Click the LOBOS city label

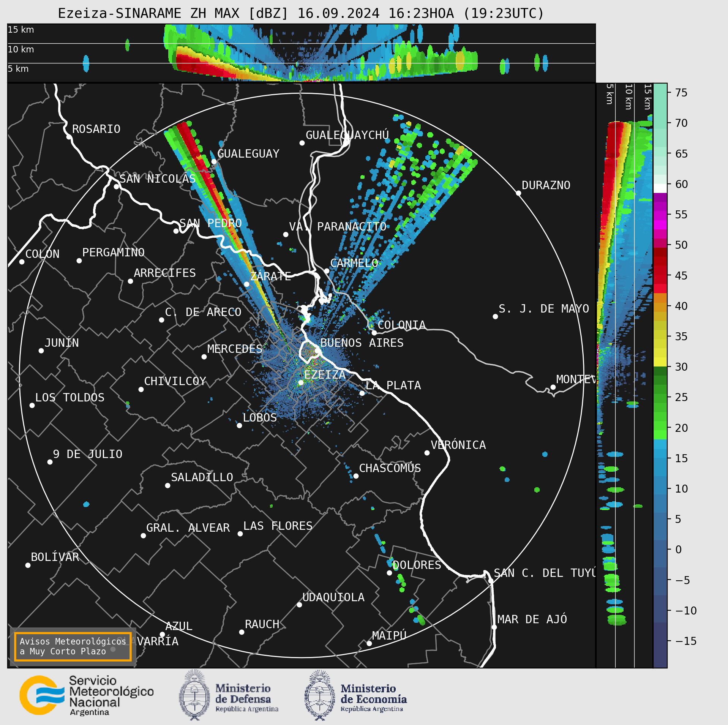[260, 418]
